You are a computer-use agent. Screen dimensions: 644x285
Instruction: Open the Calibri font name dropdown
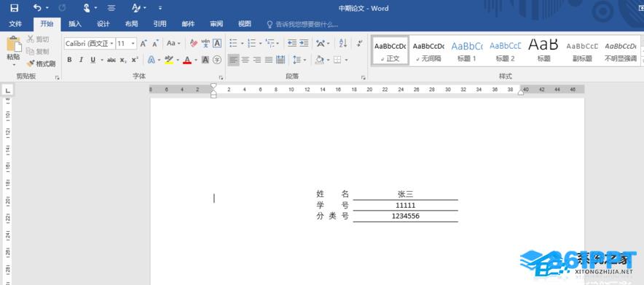[112, 43]
